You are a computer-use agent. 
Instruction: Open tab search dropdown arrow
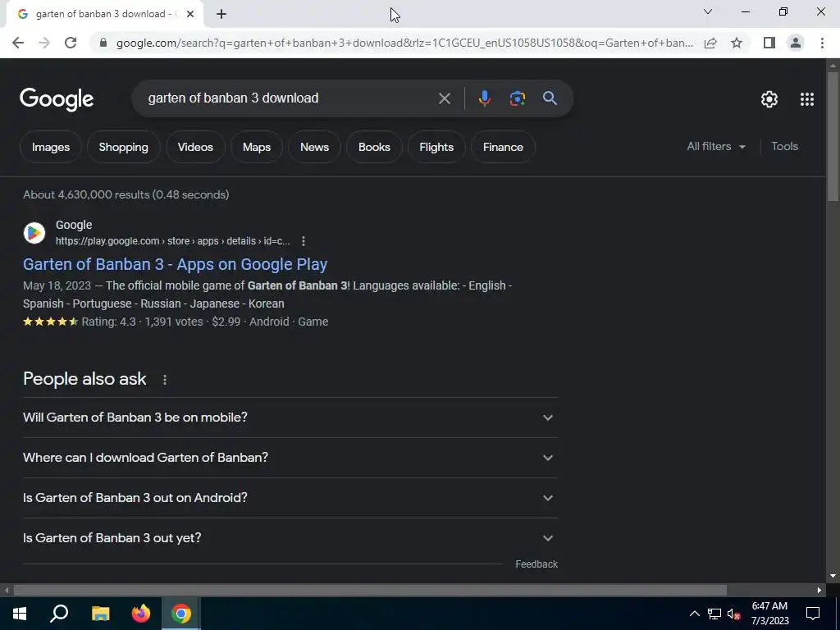[708, 11]
